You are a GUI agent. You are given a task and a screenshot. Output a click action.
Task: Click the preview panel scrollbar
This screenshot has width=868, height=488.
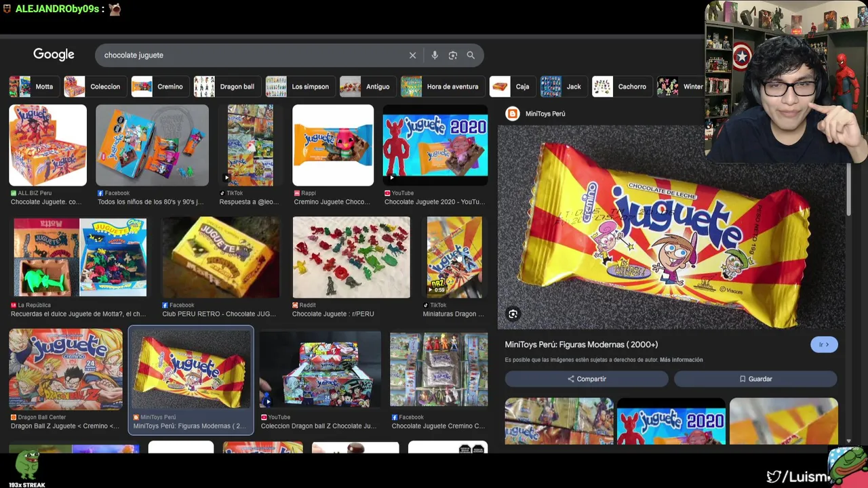pyautogui.click(x=848, y=190)
